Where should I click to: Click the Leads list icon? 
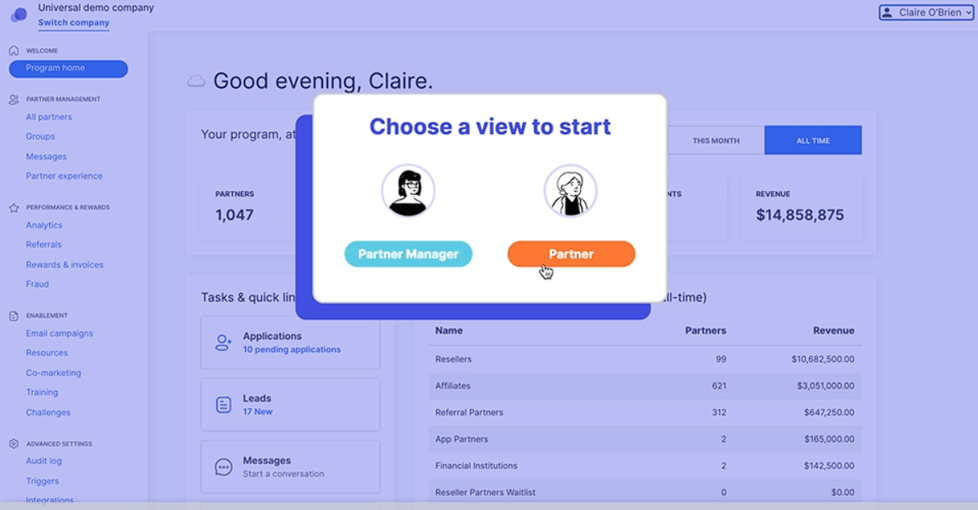pos(223,405)
